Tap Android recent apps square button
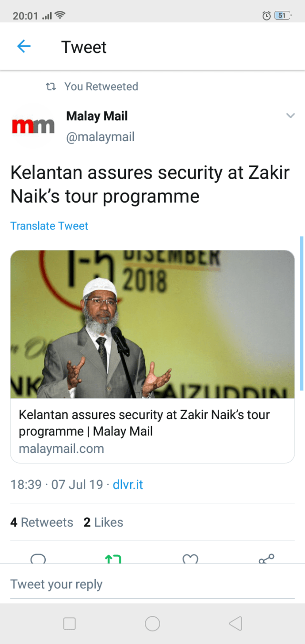The image size is (305, 644). pyautogui.click(x=70, y=623)
